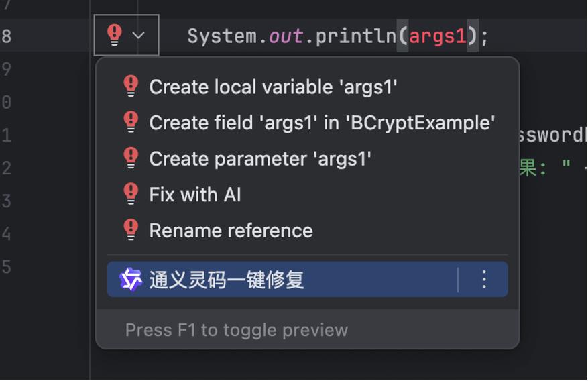Click line number 8 in the gutter
The image size is (588, 381).
[x=7, y=36]
